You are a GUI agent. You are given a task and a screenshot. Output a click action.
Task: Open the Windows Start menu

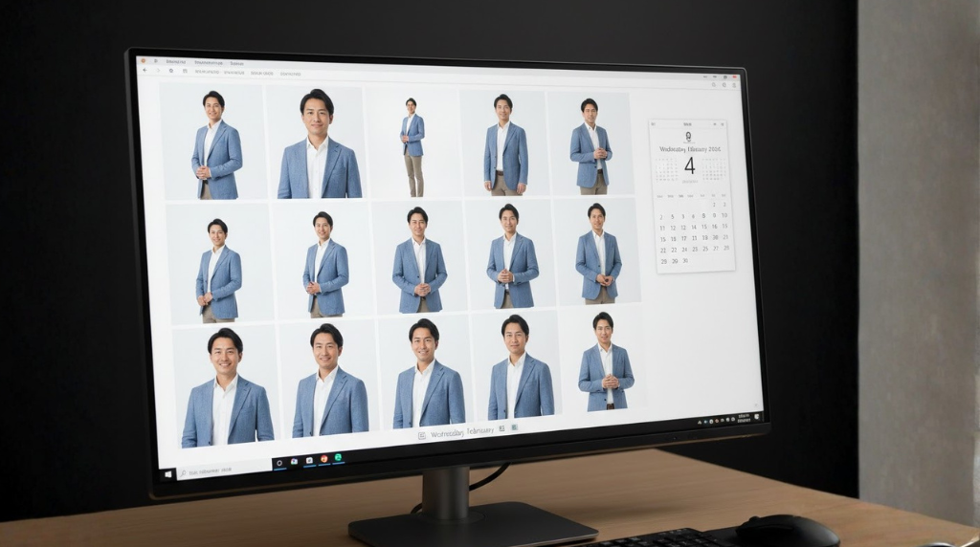(168, 473)
